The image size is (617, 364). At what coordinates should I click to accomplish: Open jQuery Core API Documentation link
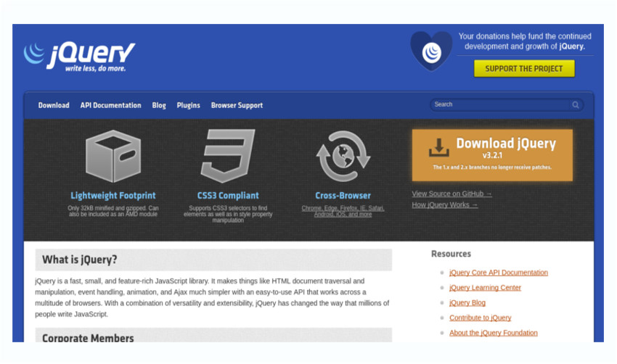coord(499,273)
